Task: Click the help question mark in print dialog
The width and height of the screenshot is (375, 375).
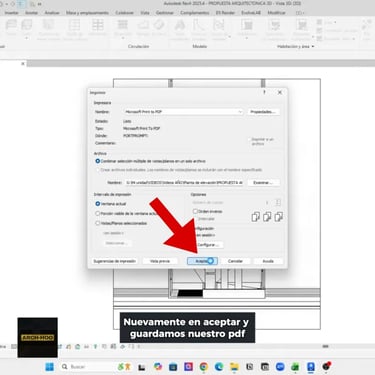Action: (264, 92)
